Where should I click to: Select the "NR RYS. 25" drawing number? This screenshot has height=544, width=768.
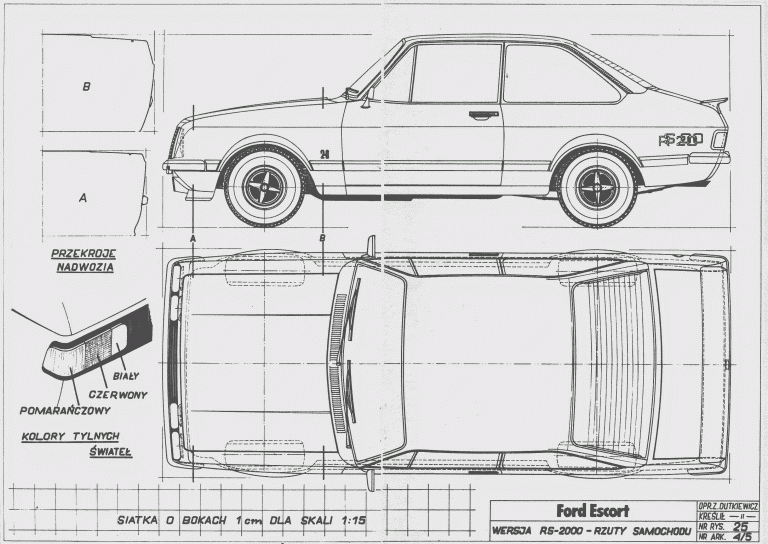[724, 527]
